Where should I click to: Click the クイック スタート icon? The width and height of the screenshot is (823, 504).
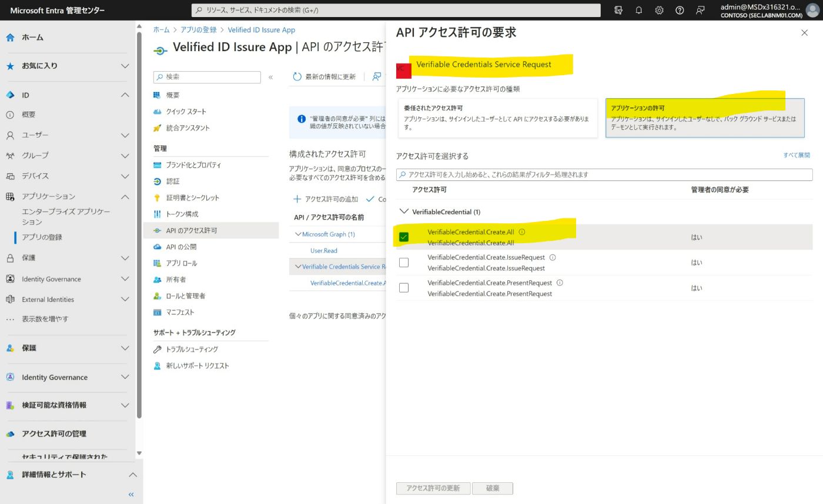[x=157, y=112]
